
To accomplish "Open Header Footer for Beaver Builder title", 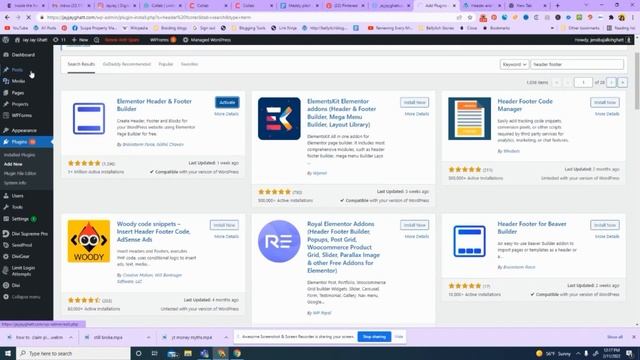I will (x=531, y=228).
